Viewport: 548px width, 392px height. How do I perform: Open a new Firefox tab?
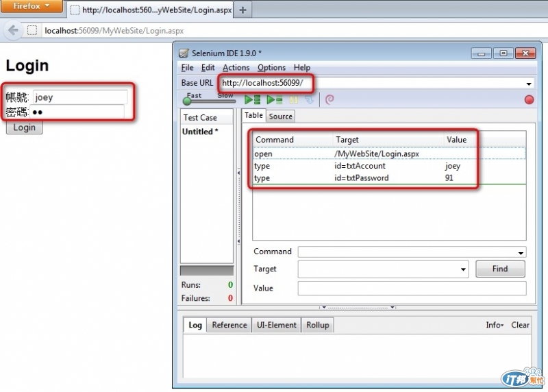pyautogui.click(x=243, y=10)
